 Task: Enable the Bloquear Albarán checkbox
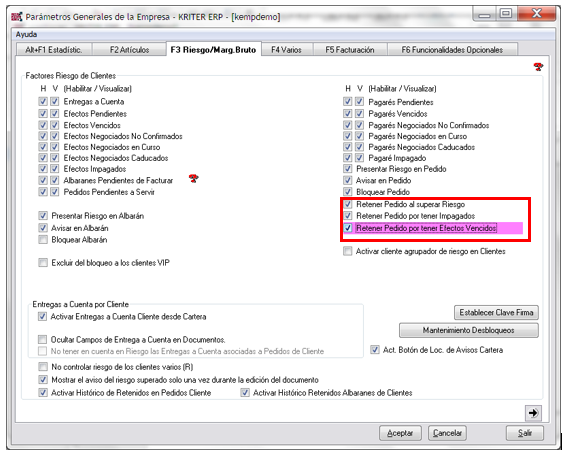43,240
